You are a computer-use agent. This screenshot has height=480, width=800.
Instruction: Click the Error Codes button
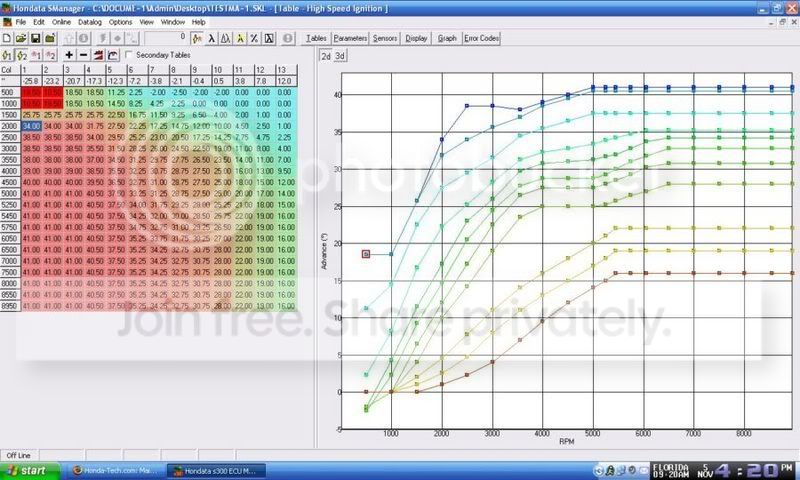coord(483,38)
